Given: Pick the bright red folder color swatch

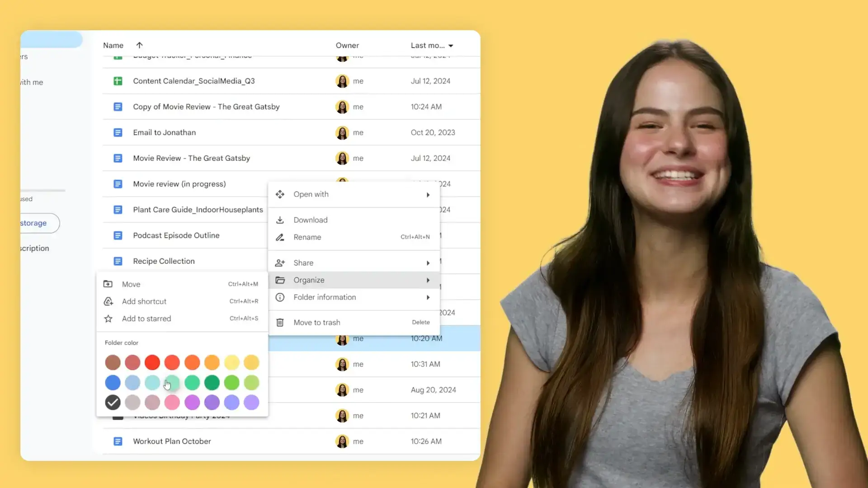Looking at the screenshot, I should [152, 362].
